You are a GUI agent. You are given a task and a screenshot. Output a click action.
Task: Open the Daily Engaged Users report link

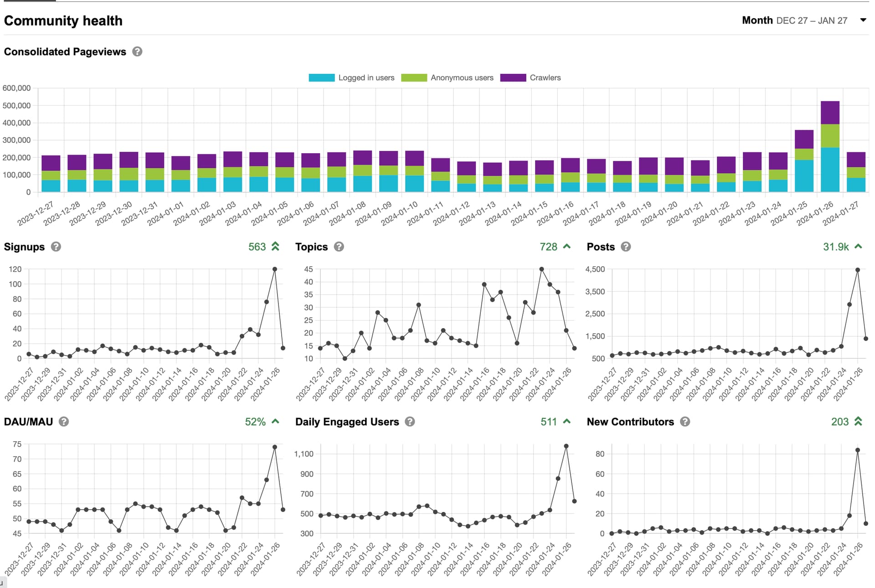tap(347, 422)
